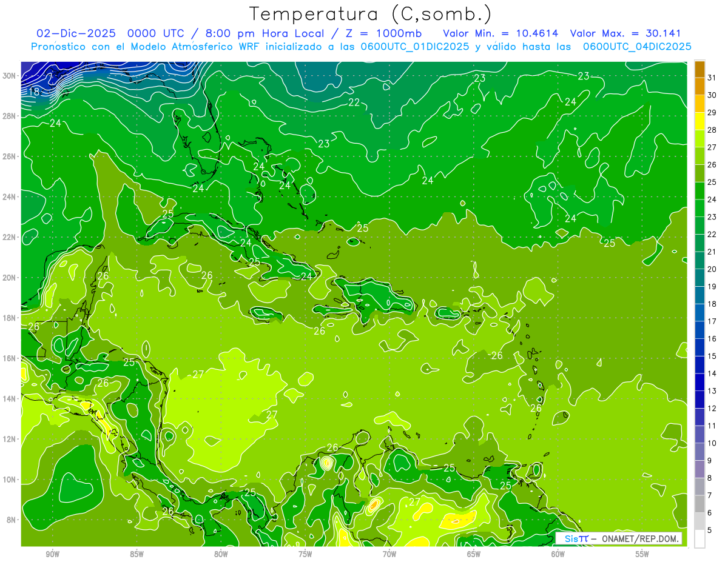This screenshot has height=562, width=728.
Task: Click the 18 contour label near top-left
Action: tap(34, 92)
